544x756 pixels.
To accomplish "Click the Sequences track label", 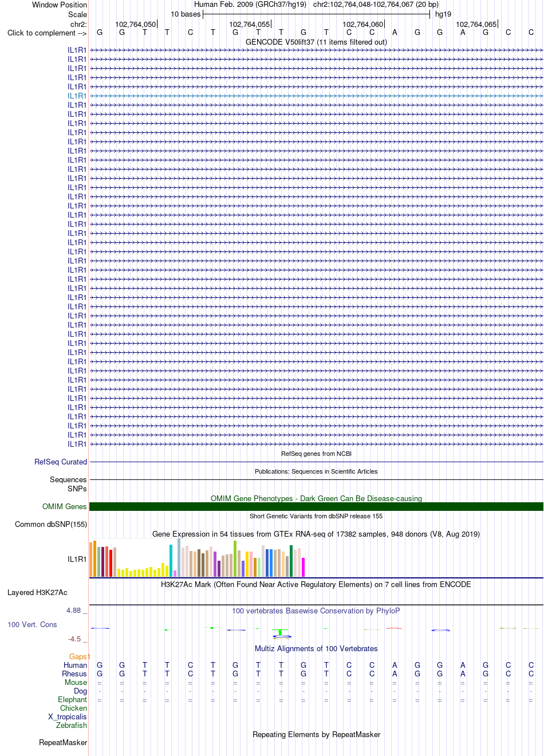I will click(68, 479).
